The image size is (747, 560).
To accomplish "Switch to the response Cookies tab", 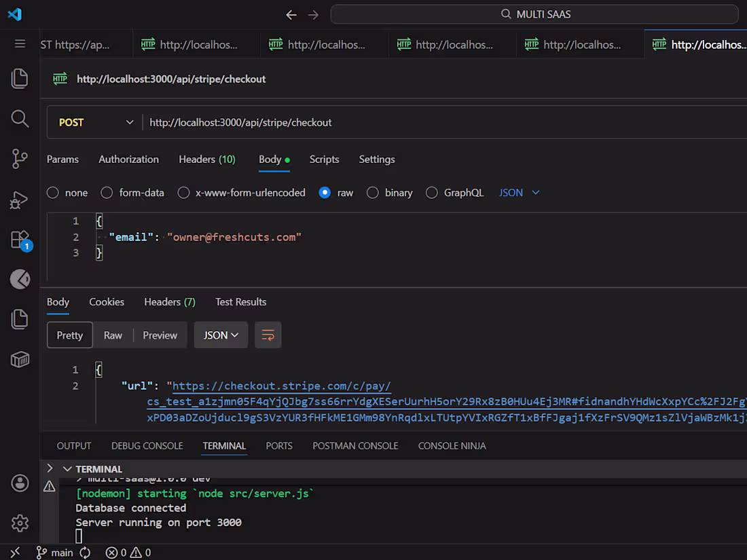I will (x=106, y=302).
